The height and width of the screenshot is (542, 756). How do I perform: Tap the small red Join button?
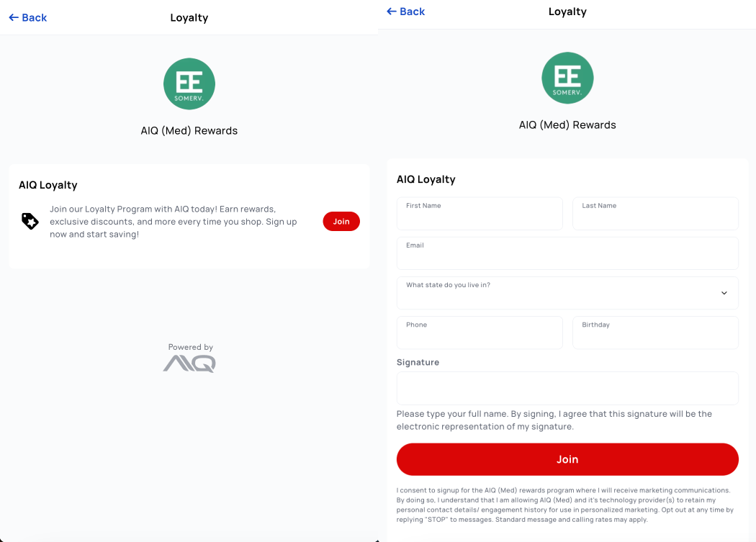pos(341,221)
